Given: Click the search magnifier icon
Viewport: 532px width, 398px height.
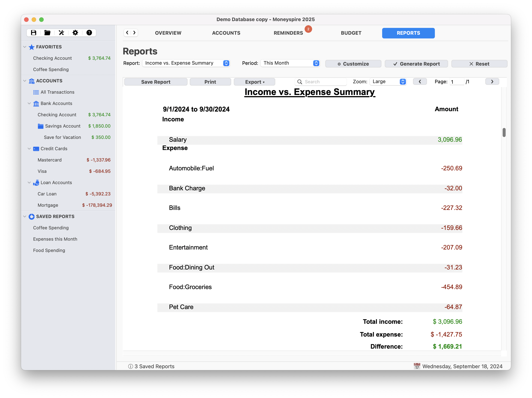Looking at the screenshot, I should [300, 82].
